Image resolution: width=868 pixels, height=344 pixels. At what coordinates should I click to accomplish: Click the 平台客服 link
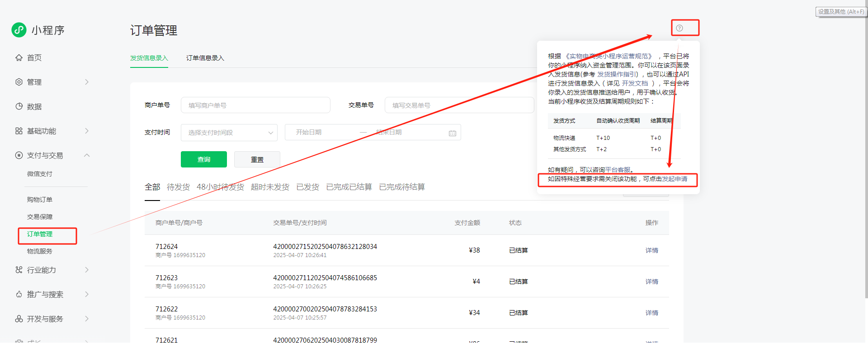pos(618,170)
